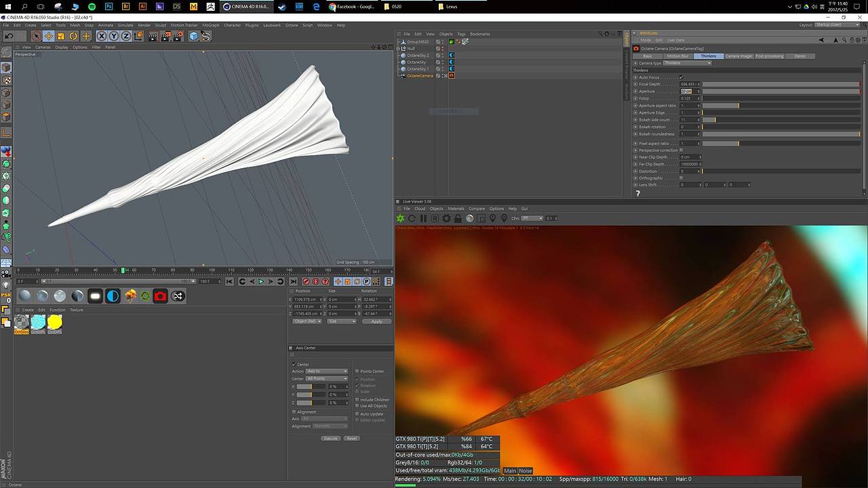This screenshot has height=488, width=868.
Task: Open the Live Viewer kernel channel dropdown
Action: click(x=532, y=218)
